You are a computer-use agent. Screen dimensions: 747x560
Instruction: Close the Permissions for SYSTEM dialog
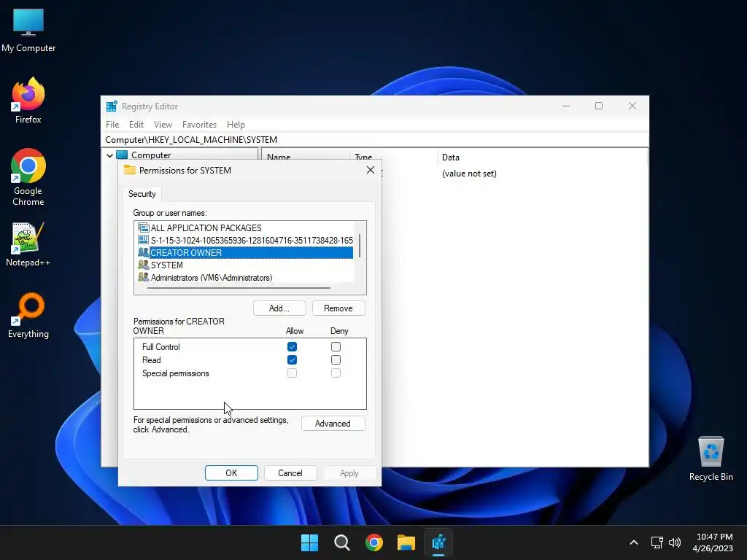370,170
